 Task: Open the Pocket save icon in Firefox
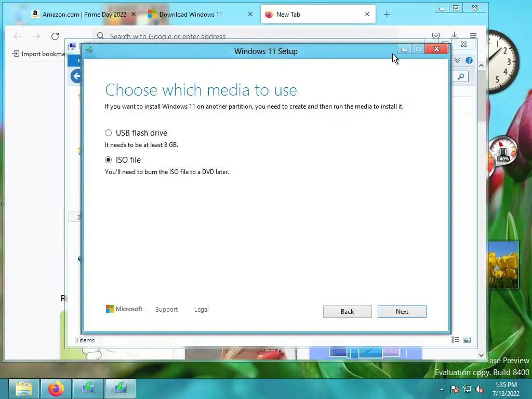coord(436,36)
